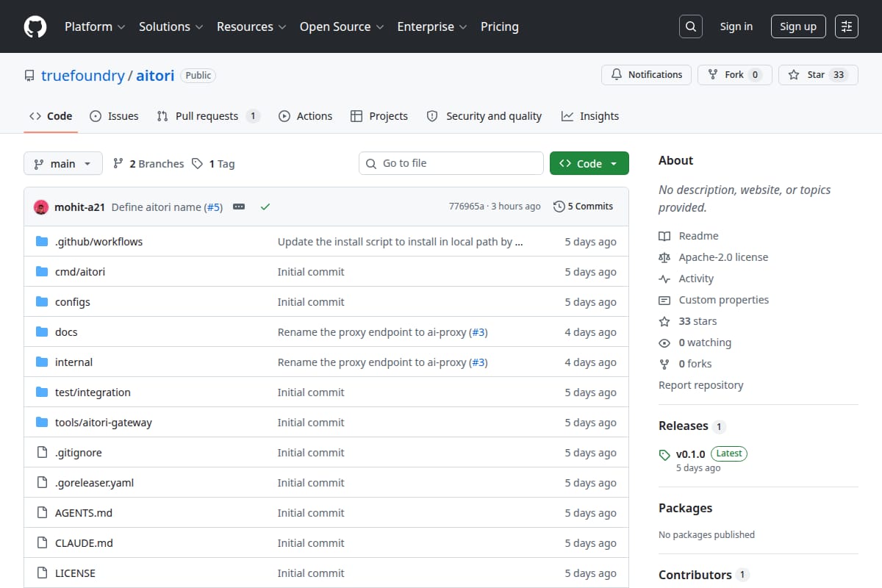882x588 pixels.
Task: Click the tools/aitori-gateway folder icon
Action: tap(42, 423)
